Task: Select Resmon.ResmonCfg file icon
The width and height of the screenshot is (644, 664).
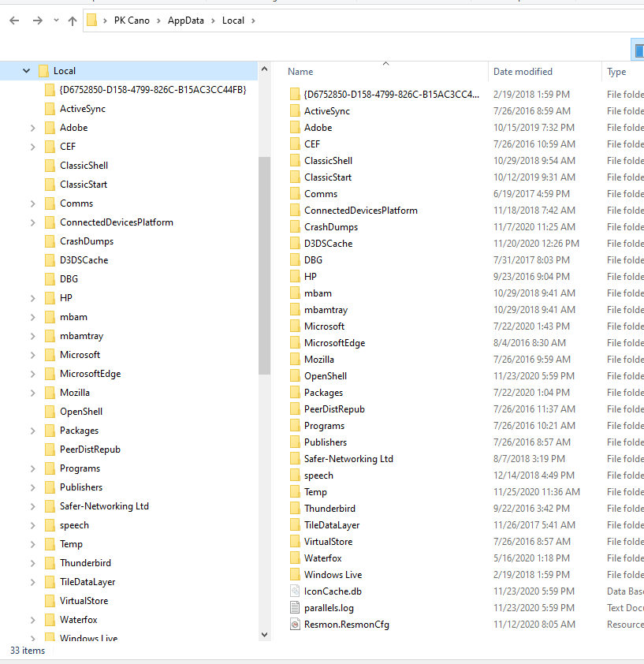Action: click(x=295, y=625)
